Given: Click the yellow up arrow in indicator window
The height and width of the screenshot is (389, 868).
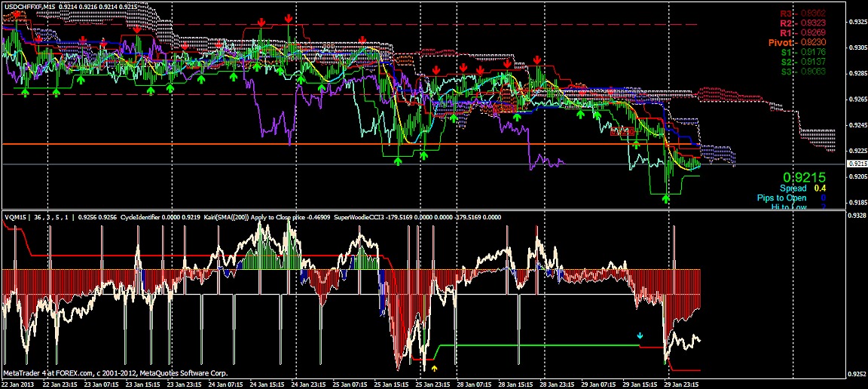Looking at the screenshot, I should [435, 369].
